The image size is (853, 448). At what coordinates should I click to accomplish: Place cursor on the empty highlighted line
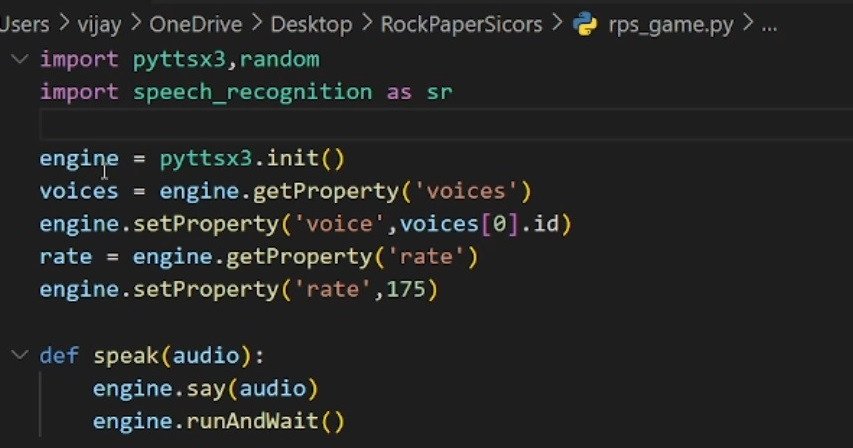click(x=400, y=126)
